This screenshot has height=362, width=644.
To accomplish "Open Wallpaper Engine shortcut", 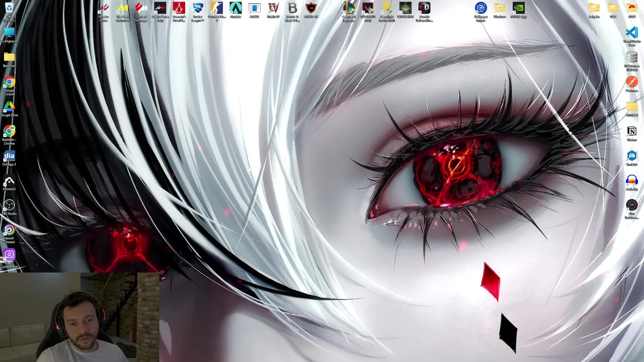I will [481, 12].
